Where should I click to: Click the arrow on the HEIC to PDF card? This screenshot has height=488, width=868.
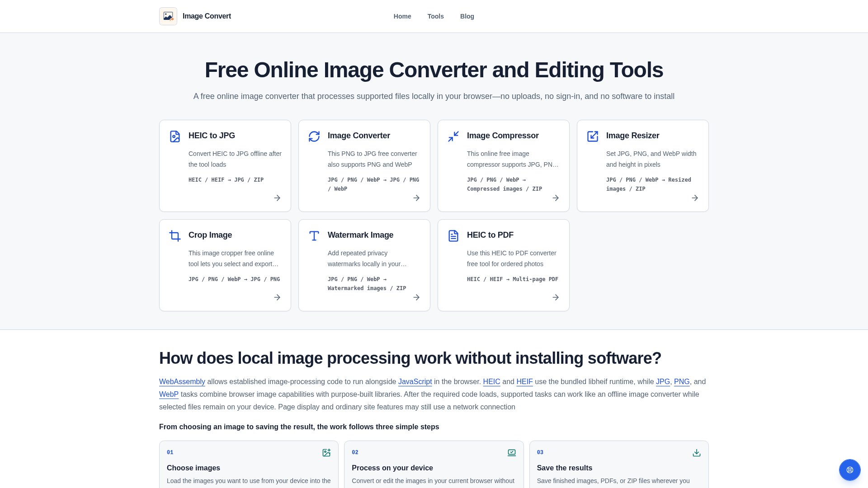556,297
